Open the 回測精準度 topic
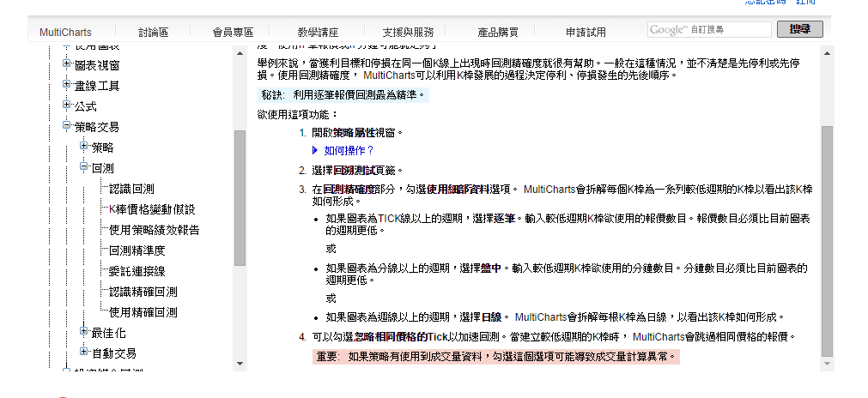 [x=137, y=250]
